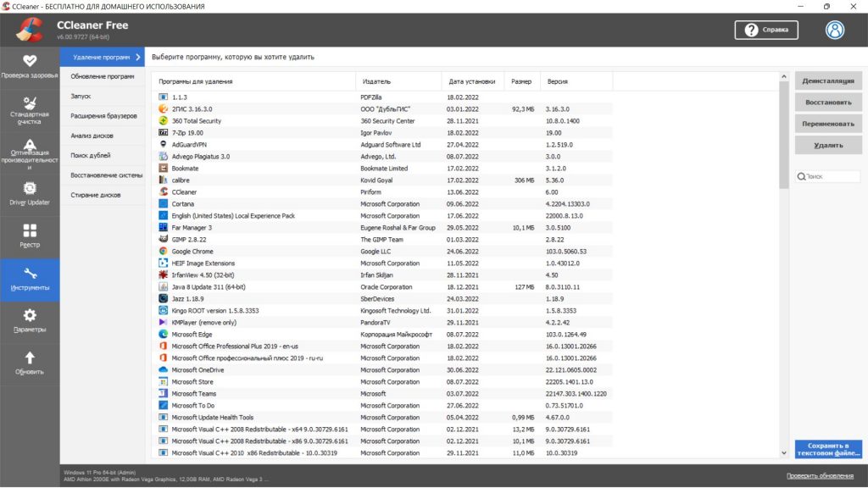The width and height of the screenshot is (868, 488).
Task: Open the Health Check heart icon
Action: [x=30, y=60]
